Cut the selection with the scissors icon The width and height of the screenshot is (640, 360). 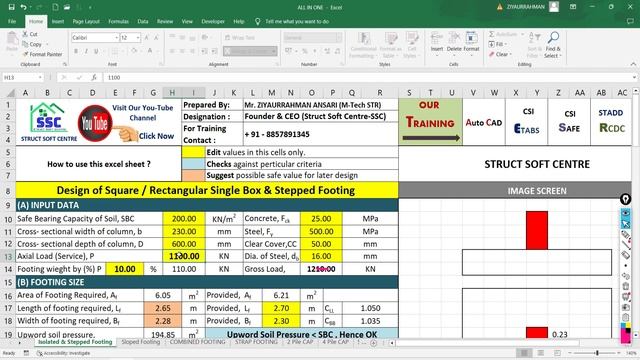pyautogui.click(x=25, y=34)
